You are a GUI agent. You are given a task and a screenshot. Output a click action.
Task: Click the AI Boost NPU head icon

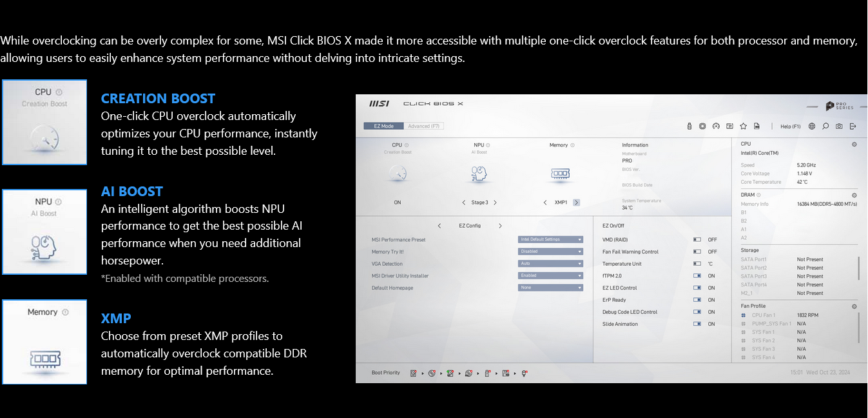(479, 173)
